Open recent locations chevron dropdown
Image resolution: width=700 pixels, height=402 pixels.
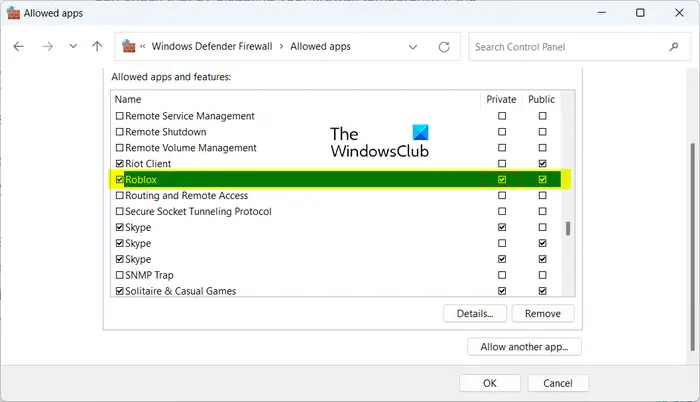pos(73,46)
